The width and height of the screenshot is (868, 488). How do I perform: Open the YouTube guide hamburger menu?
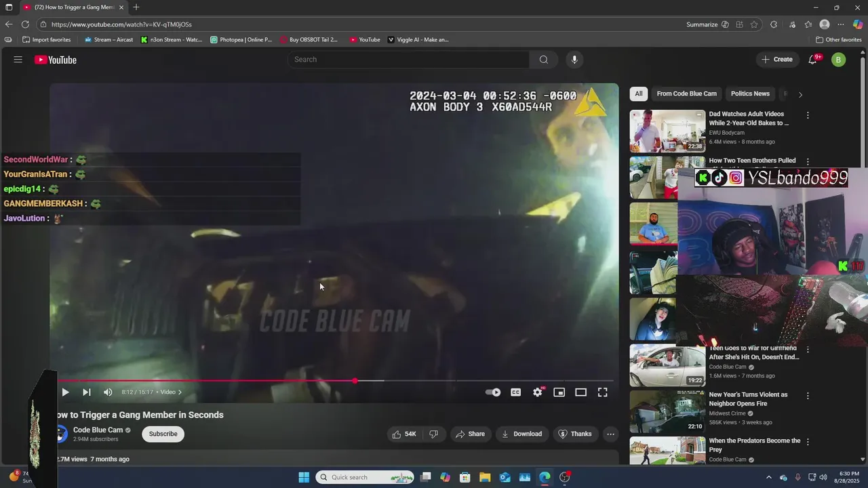pyautogui.click(x=18, y=60)
